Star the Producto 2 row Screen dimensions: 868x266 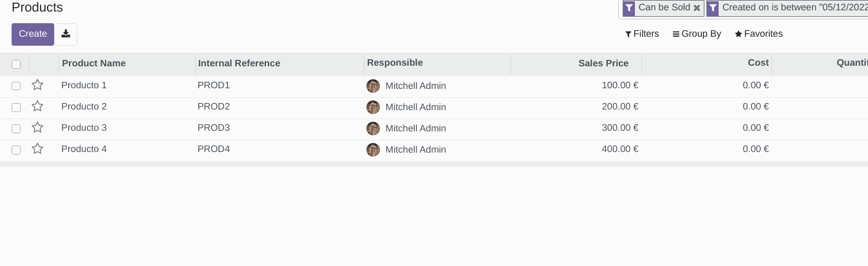coord(37,106)
